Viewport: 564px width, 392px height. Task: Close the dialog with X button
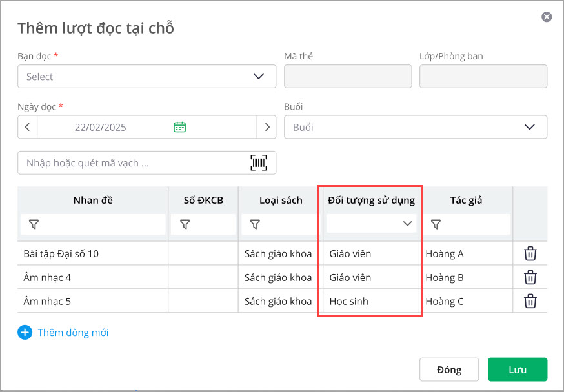(x=547, y=17)
